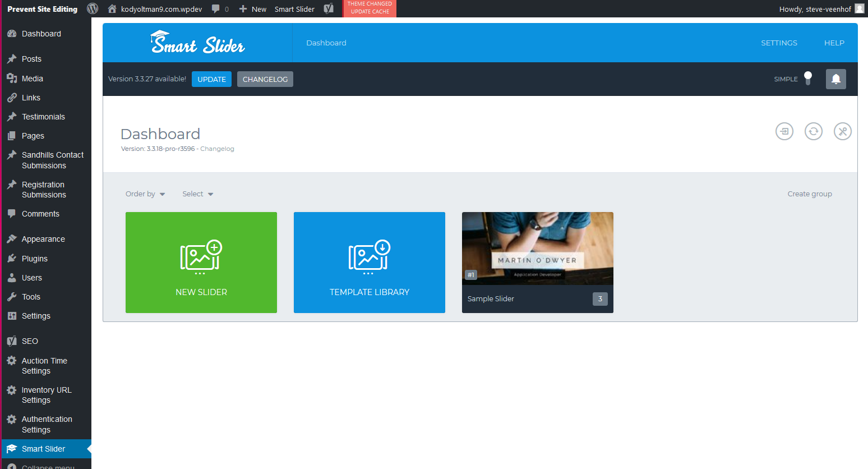Click the CHANGELOG button
Image resolution: width=868 pixels, height=469 pixels.
(265, 79)
